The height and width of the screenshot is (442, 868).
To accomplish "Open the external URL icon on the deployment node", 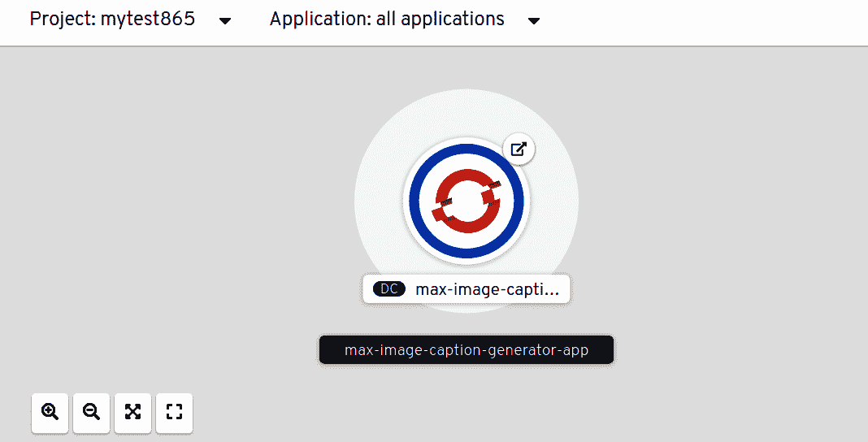I will click(519, 149).
